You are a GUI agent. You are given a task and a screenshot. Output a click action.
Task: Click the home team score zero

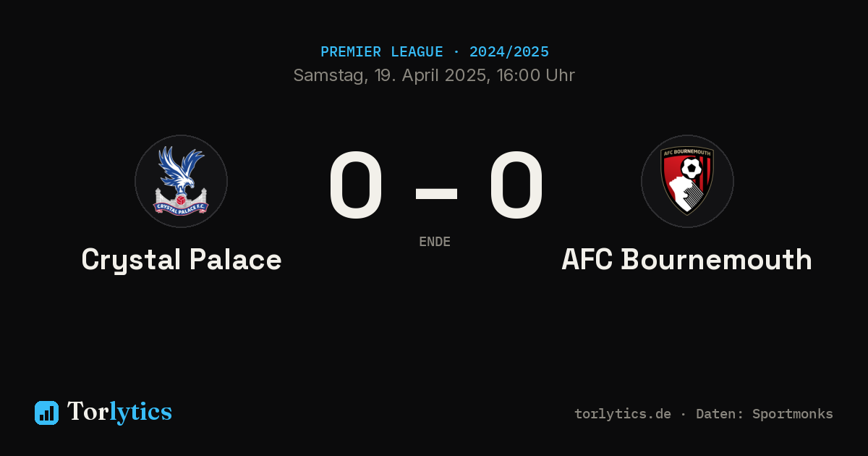point(356,185)
